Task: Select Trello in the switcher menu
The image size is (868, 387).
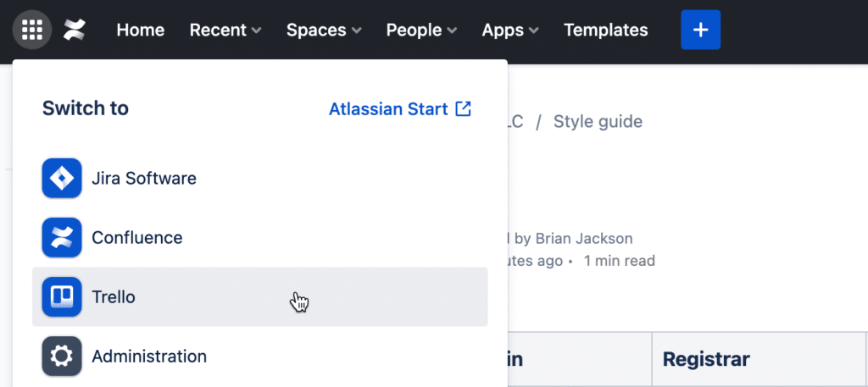Action: point(260,297)
